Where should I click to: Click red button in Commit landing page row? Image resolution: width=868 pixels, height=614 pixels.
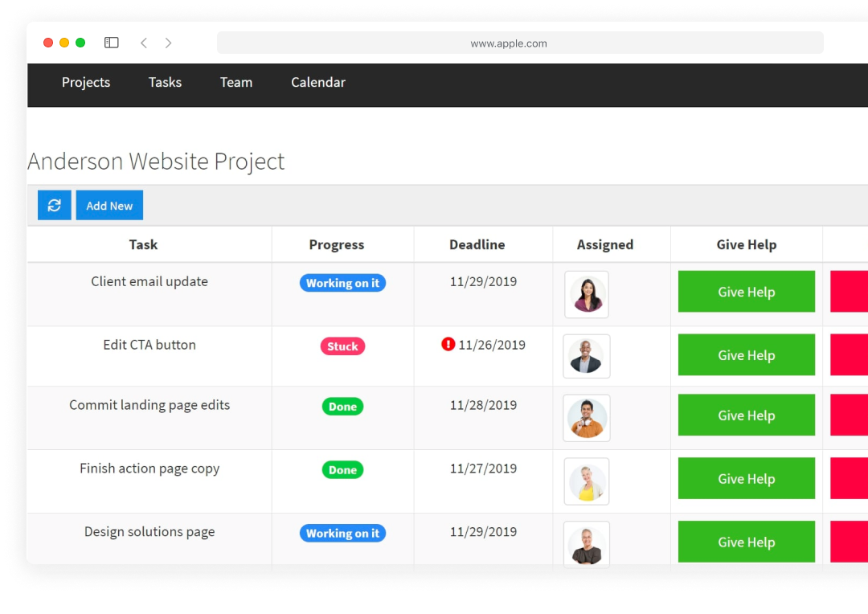(850, 415)
